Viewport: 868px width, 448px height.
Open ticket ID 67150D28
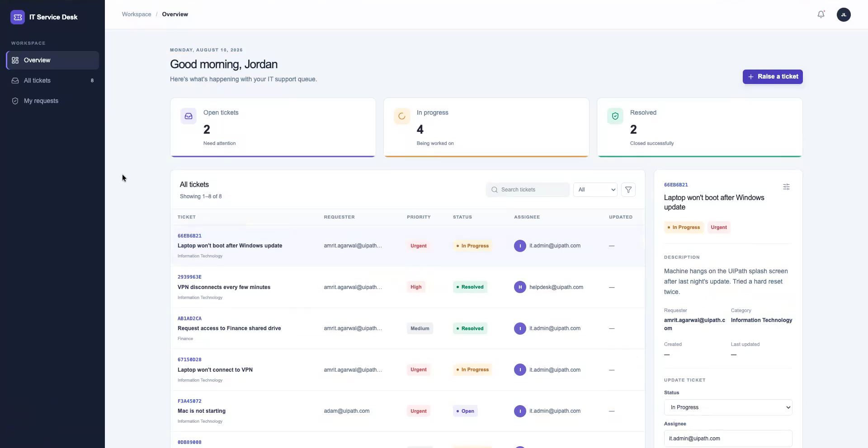189,359
